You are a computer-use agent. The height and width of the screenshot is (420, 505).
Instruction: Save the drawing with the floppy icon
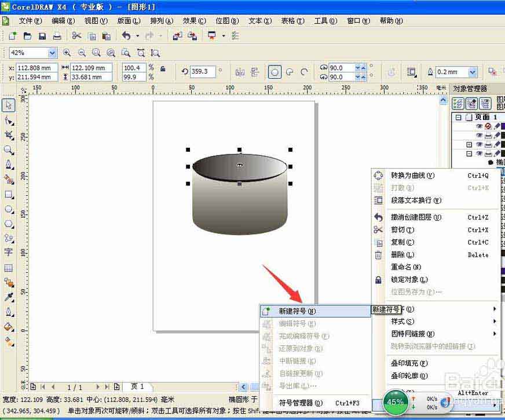pos(42,36)
